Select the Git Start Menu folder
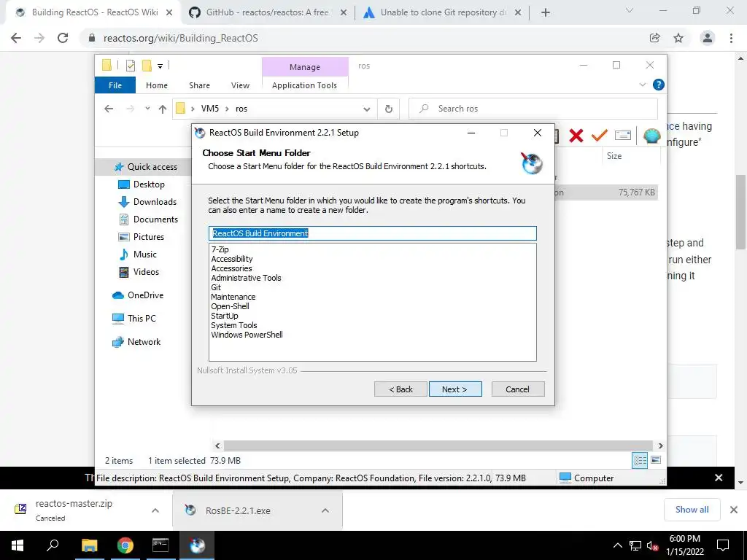 (x=216, y=287)
